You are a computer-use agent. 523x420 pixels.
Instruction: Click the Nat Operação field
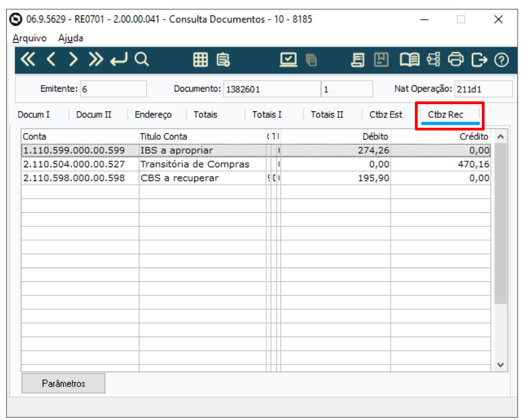pyautogui.click(x=483, y=89)
